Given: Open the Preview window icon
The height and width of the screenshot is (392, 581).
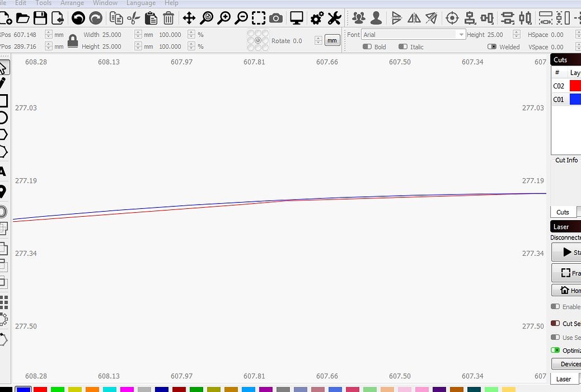Looking at the screenshot, I should (x=296, y=18).
